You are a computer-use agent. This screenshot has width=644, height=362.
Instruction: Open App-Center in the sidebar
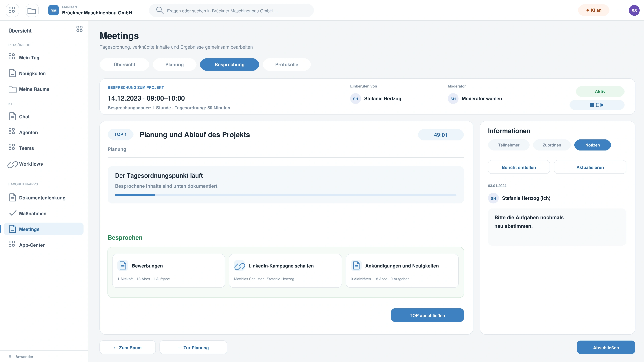click(44, 245)
